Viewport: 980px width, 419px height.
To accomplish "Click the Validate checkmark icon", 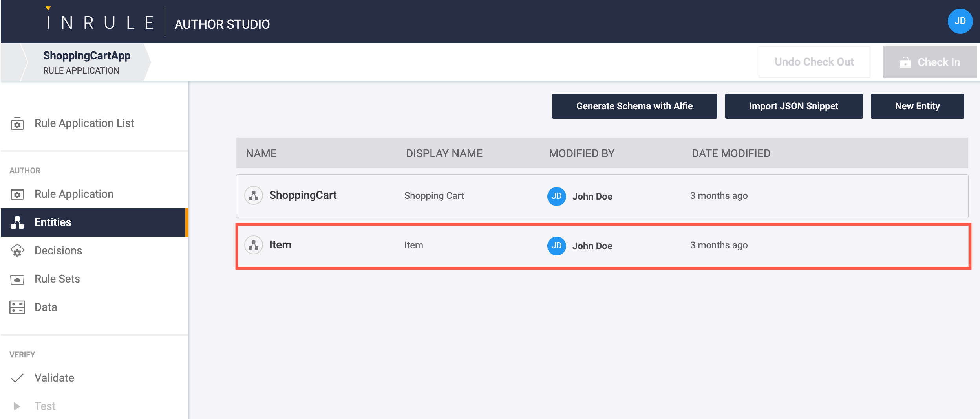I will click(17, 378).
